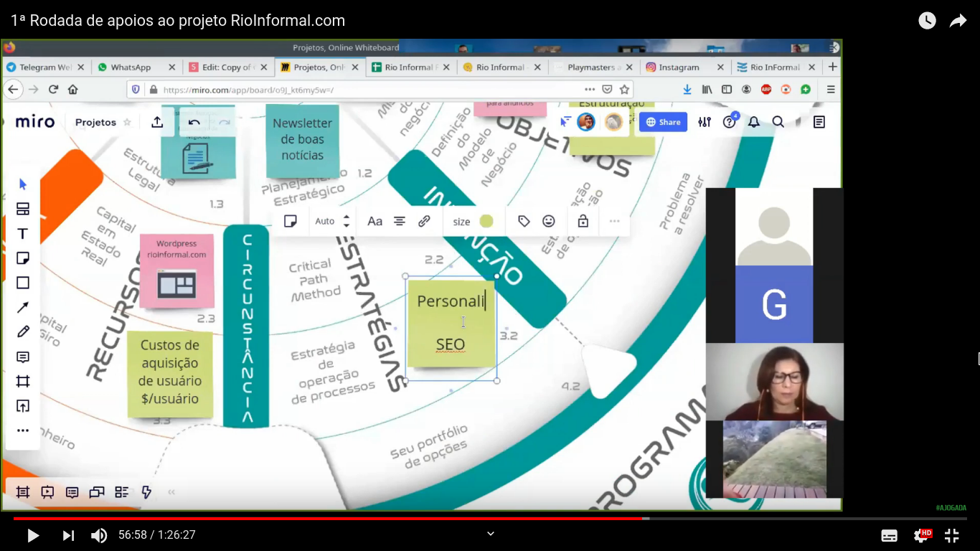The image size is (980, 551).
Task: Open the Auto font size dropdown
Action: pos(325,221)
